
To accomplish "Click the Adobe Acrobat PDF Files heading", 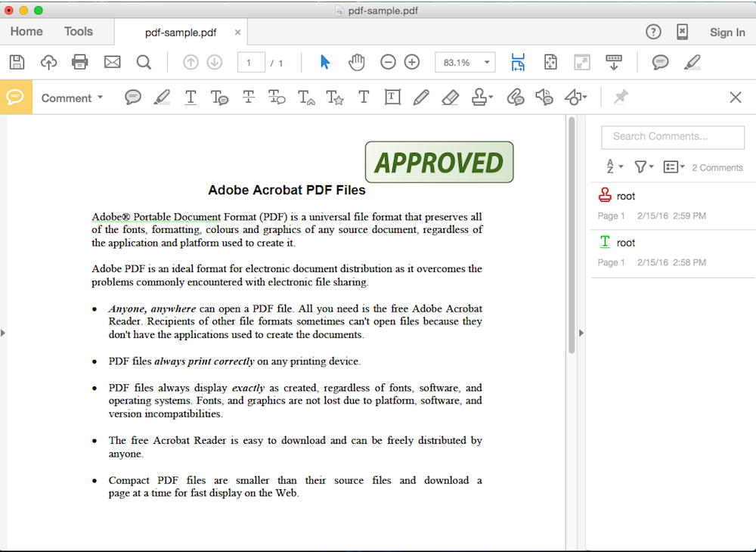I will (x=287, y=190).
